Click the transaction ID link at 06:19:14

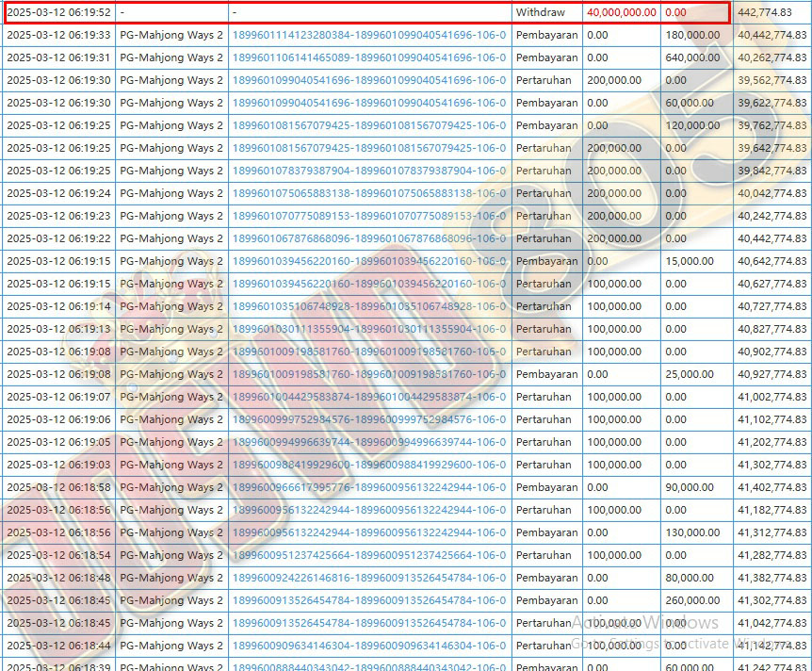[368, 306]
